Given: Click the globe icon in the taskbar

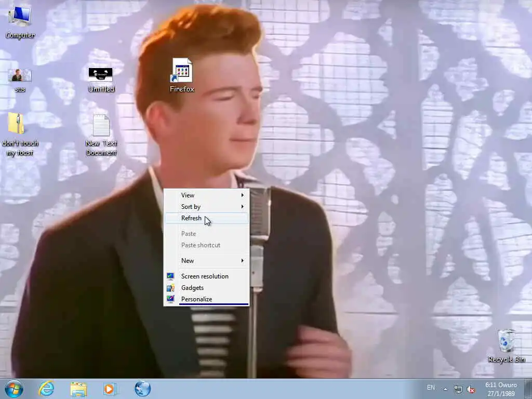Looking at the screenshot, I should pyautogui.click(x=142, y=389).
